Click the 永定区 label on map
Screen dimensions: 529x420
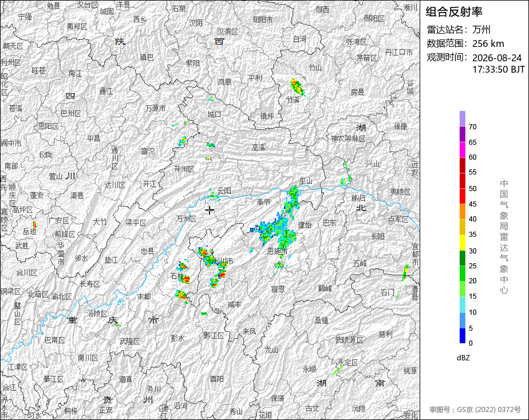pyautogui.click(x=348, y=362)
